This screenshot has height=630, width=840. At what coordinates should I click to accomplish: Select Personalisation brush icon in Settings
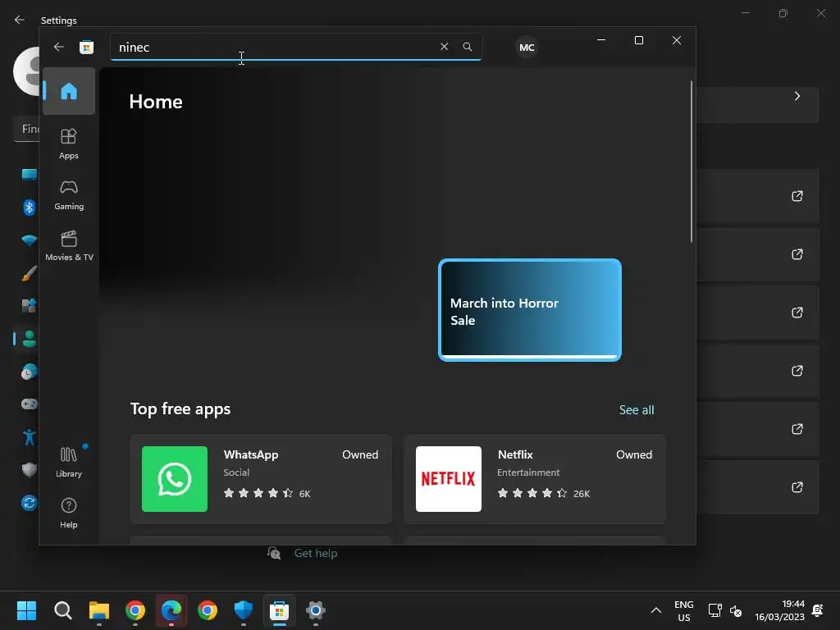coord(30,274)
